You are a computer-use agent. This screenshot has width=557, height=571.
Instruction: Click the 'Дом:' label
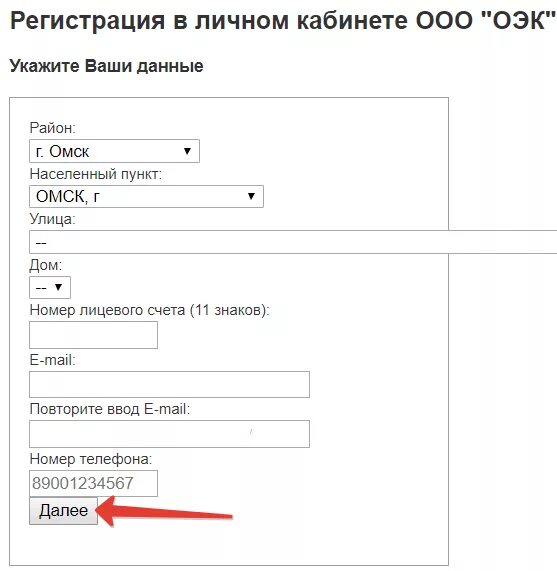coord(46,265)
